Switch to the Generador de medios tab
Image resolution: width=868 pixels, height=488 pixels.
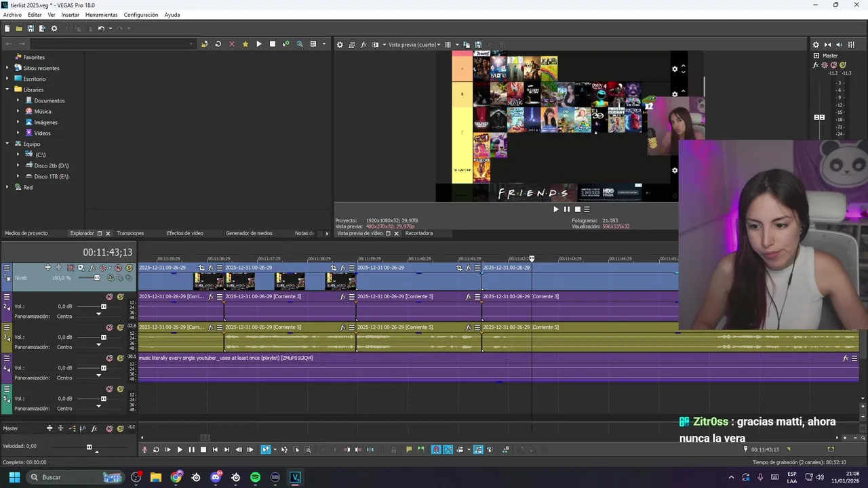(249, 233)
